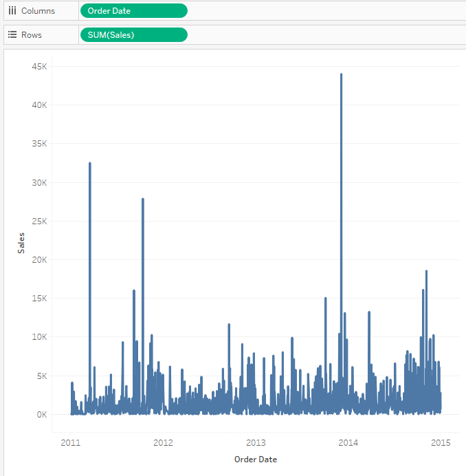
Task: Click empty area of the Columns shelf
Action: pyautogui.click(x=323, y=11)
